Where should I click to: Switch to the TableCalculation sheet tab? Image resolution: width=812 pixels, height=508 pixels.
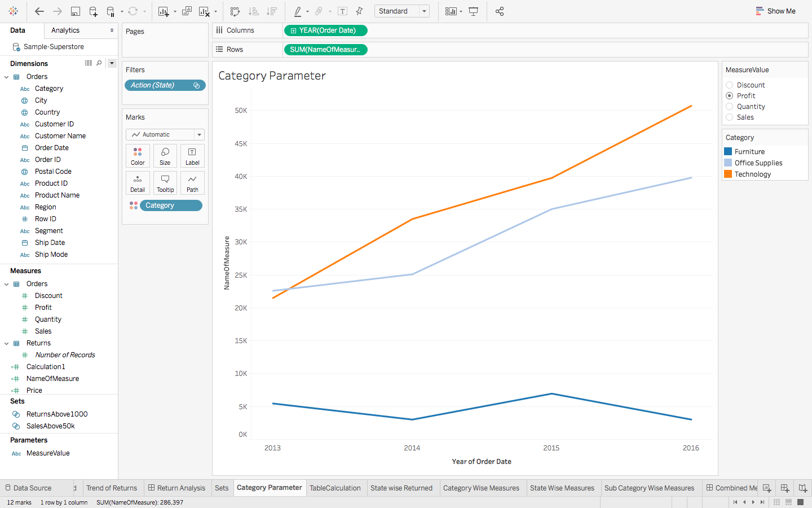[335, 488]
